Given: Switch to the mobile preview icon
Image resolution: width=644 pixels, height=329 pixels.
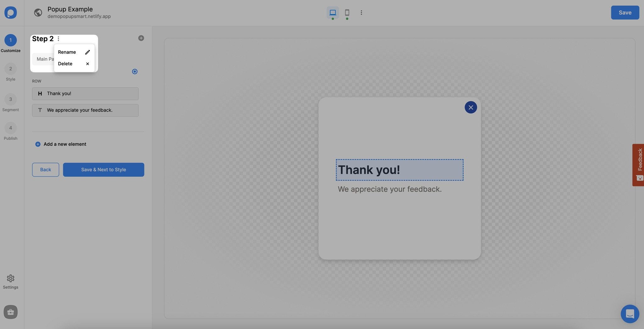Looking at the screenshot, I should [x=347, y=13].
